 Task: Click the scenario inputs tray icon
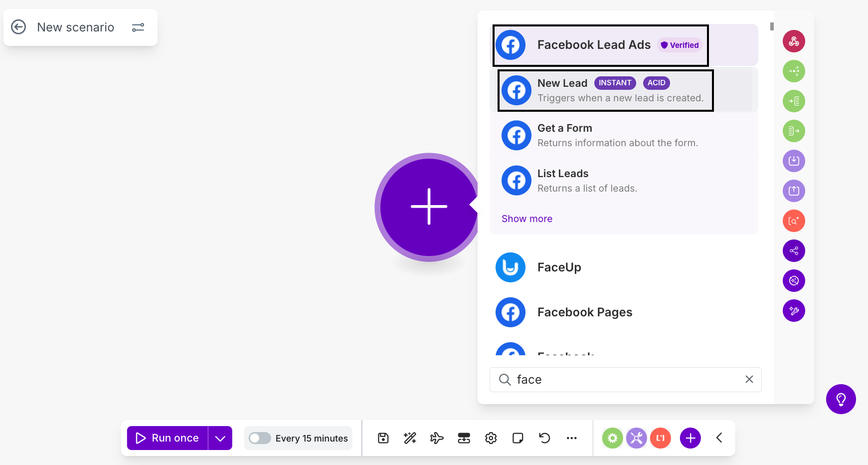[x=464, y=438]
